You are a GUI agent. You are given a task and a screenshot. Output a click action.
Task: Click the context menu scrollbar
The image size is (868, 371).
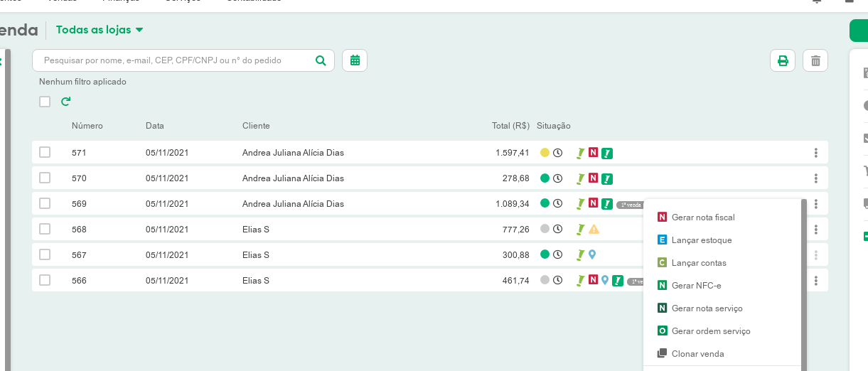(804, 284)
